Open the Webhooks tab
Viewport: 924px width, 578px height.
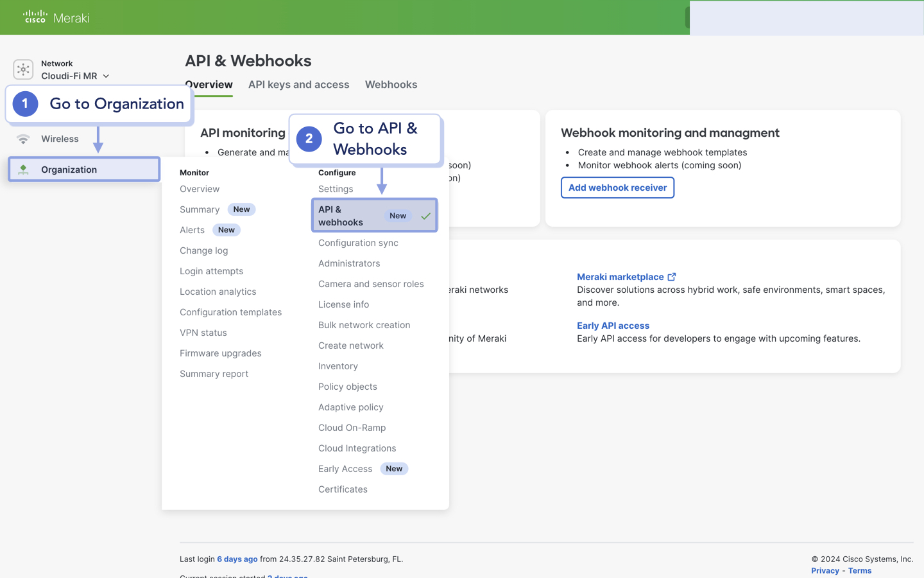pos(391,84)
